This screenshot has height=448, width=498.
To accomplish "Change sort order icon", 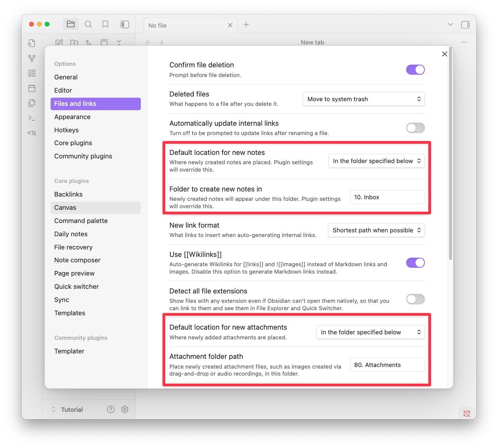I will 89,42.
